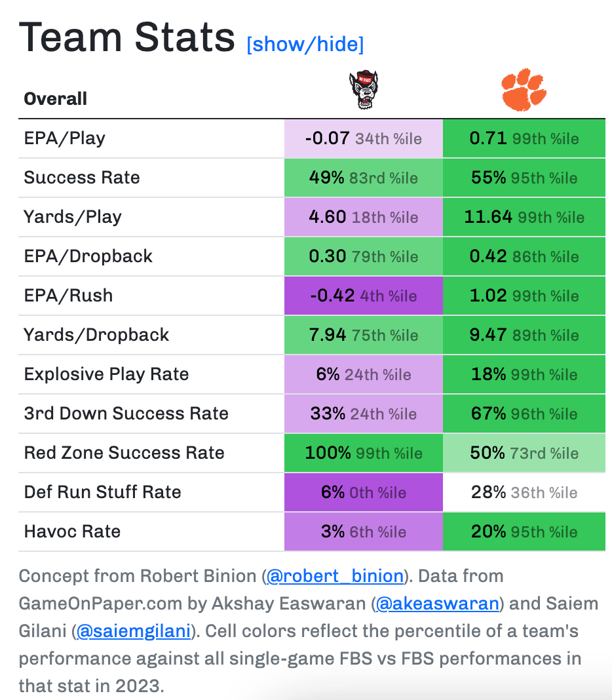Viewport: 612px width, 700px height.
Task: Select the EPA/Play row label
Action: click(x=64, y=138)
